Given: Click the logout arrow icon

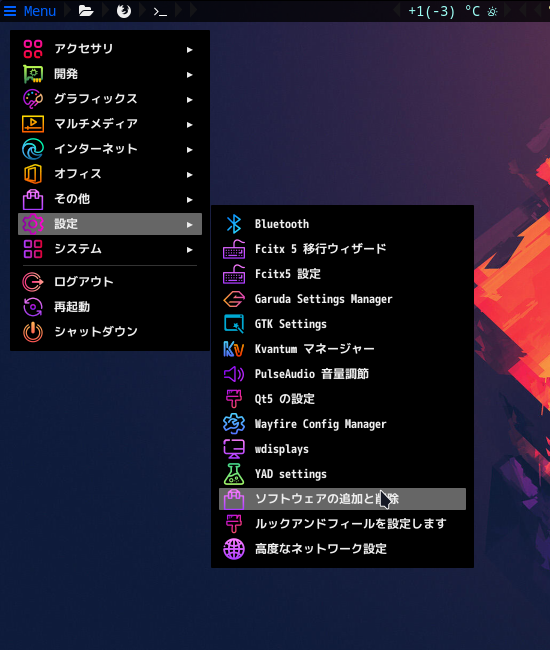Looking at the screenshot, I should click(x=33, y=282).
